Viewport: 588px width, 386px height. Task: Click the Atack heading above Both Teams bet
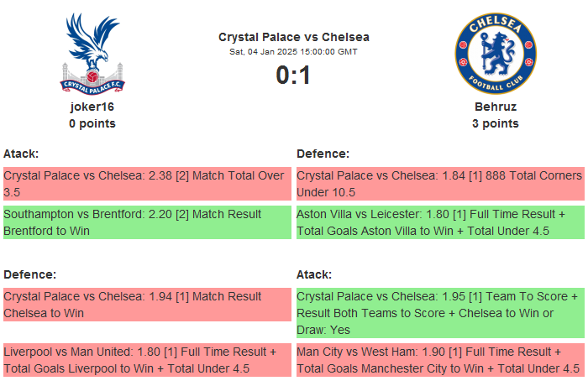tap(314, 274)
